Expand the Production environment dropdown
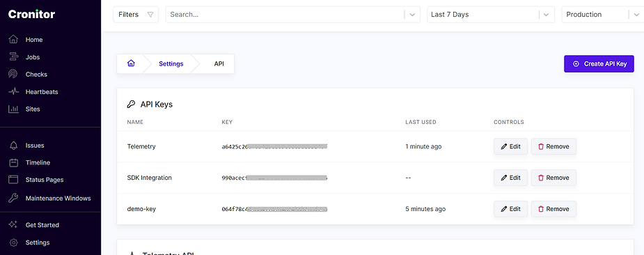Screen dimensions: 644x255 coord(603,15)
